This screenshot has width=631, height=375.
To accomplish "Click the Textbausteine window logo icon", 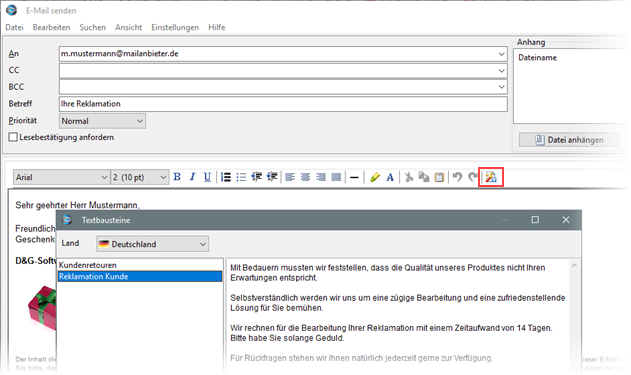I will 67,220.
